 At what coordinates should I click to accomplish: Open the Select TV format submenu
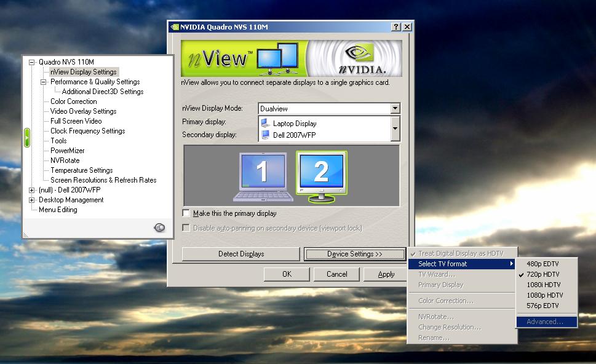click(461, 264)
